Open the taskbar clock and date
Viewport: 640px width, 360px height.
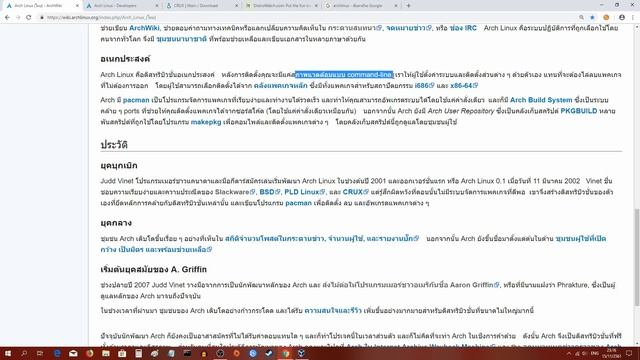coord(611,353)
